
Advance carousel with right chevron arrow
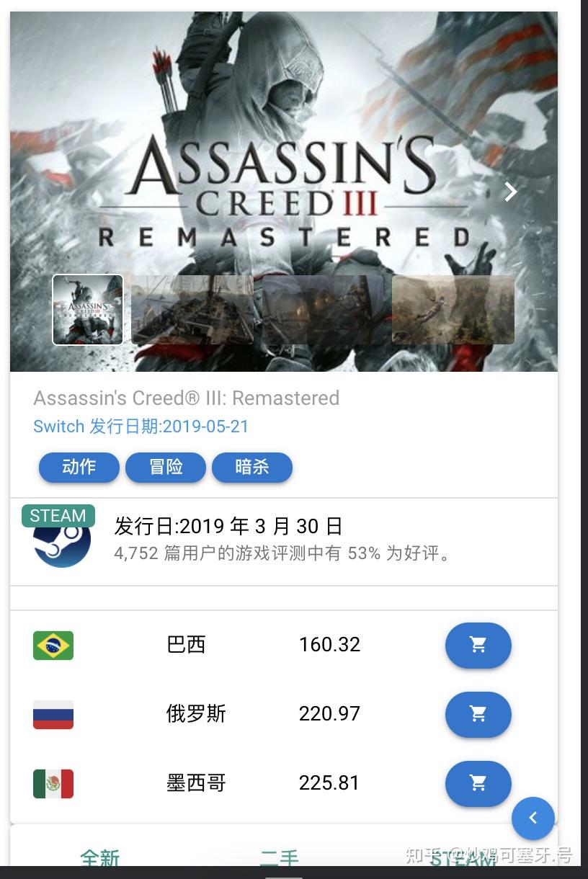[x=510, y=191]
